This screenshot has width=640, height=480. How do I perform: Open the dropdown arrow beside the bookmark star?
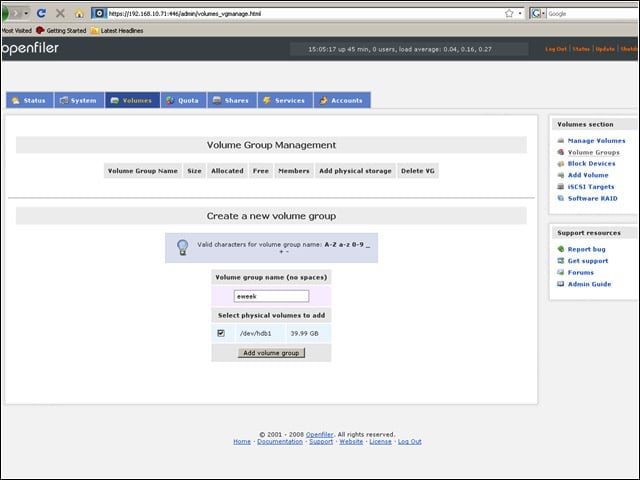(520, 13)
